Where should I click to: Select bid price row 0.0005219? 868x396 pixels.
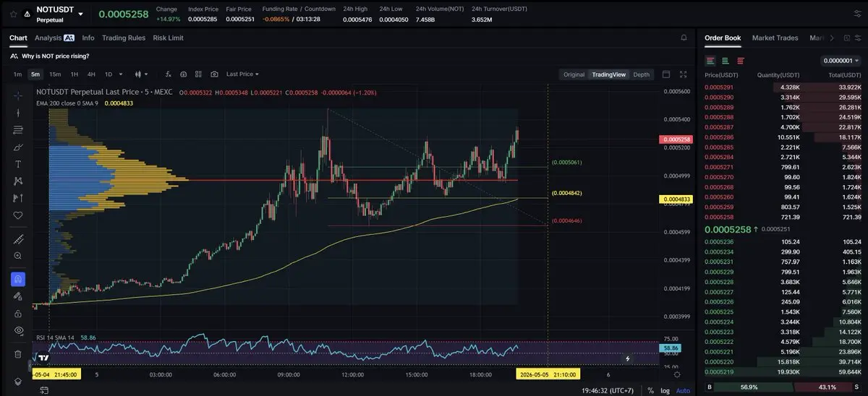pyautogui.click(x=783, y=372)
